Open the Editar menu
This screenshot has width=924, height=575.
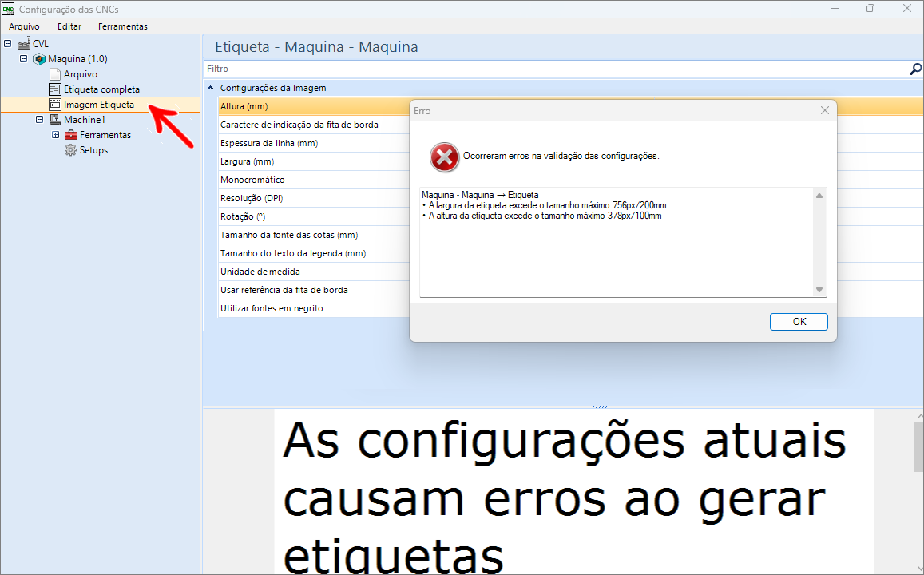tap(69, 26)
